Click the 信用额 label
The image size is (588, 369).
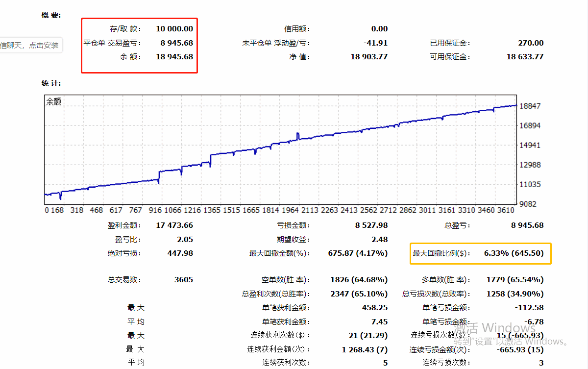point(297,29)
